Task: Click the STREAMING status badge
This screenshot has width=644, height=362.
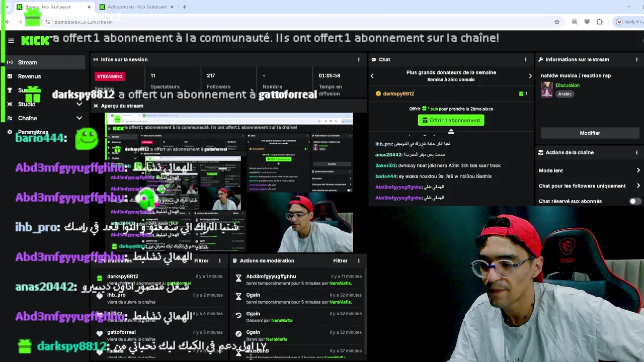Action: pyautogui.click(x=110, y=76)
